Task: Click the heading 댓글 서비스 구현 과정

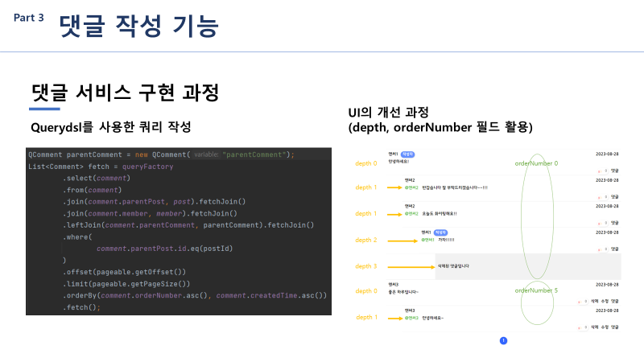Action: tap(125, 92)
